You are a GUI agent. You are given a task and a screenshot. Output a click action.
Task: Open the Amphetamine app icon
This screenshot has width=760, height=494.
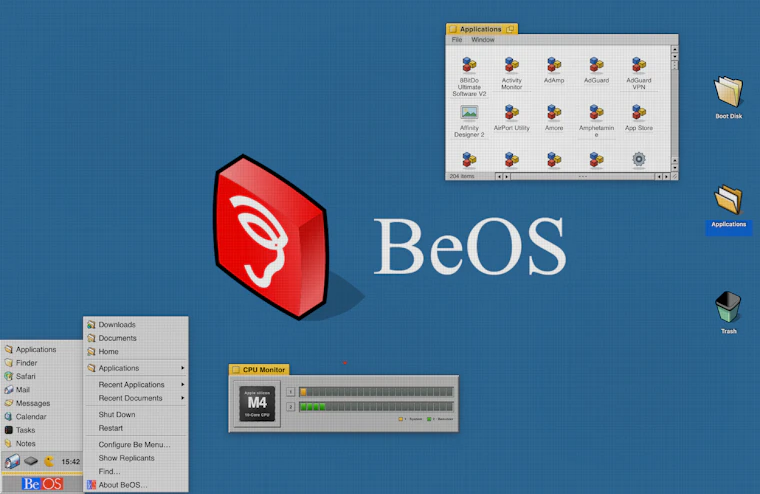[596, 112]
